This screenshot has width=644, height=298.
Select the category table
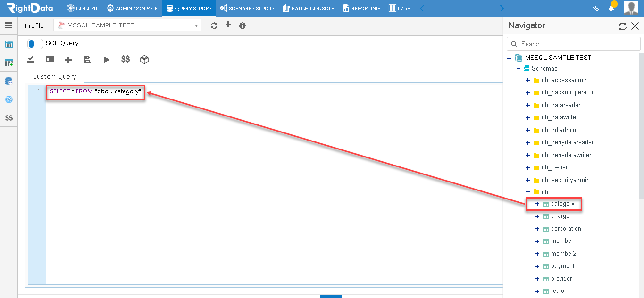(x=562, y=204)
